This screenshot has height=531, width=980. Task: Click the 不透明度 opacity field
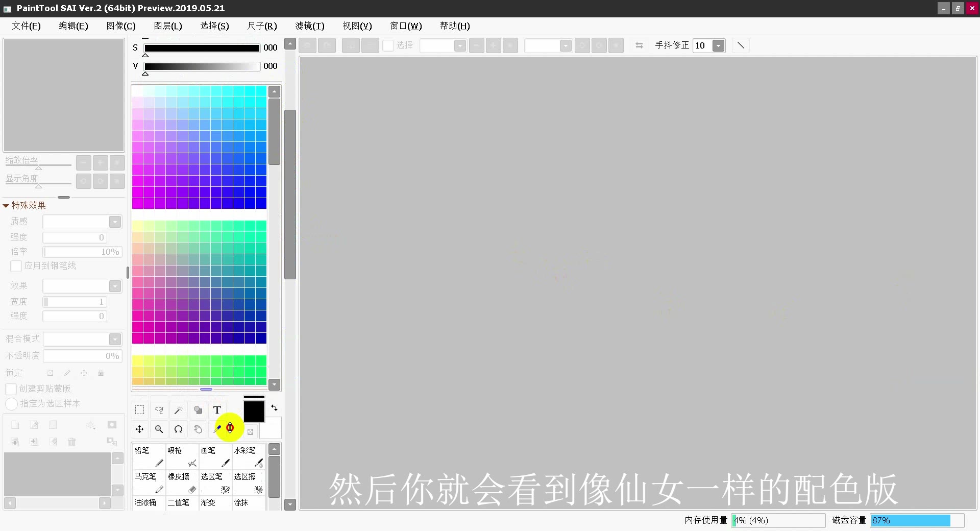click(83, 356)
